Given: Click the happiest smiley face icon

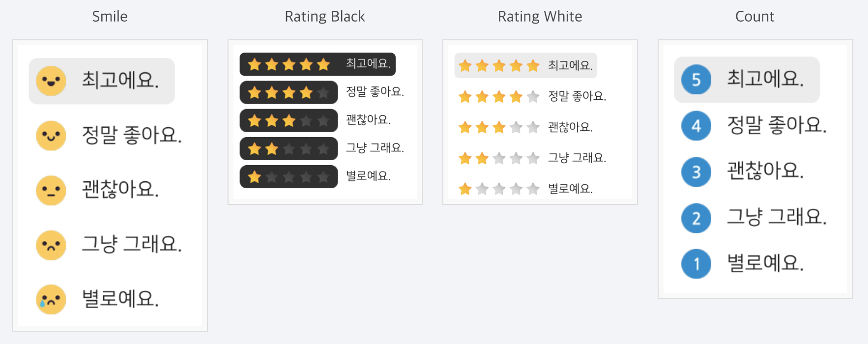Looking at the screenshot, I should click(51, 81).
